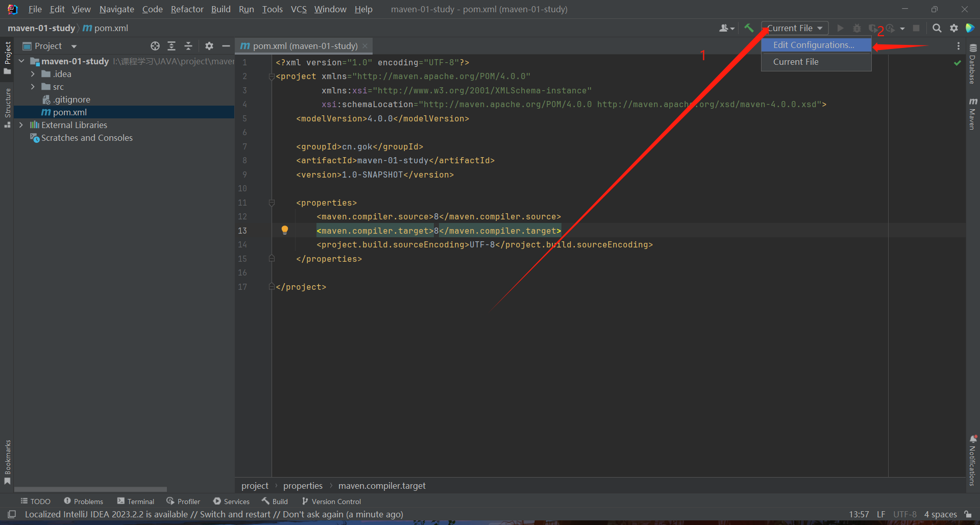
Task: Open IDE settings gear in top toolbar
Action: point(954,28)
